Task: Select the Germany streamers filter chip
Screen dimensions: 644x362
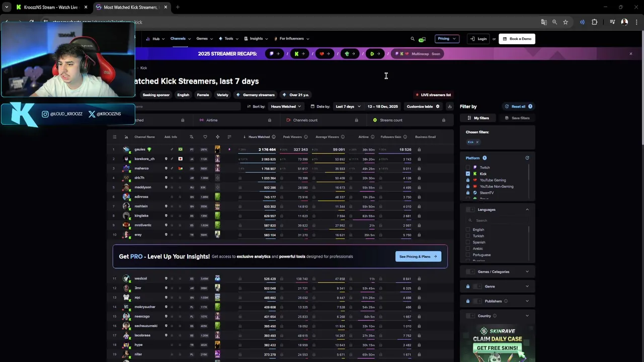Action: coord(255,95)
